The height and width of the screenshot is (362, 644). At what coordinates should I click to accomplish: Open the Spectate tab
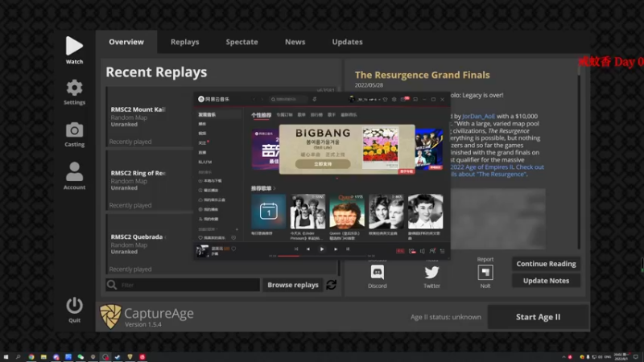pyautogui.click(x=242, y=42)
